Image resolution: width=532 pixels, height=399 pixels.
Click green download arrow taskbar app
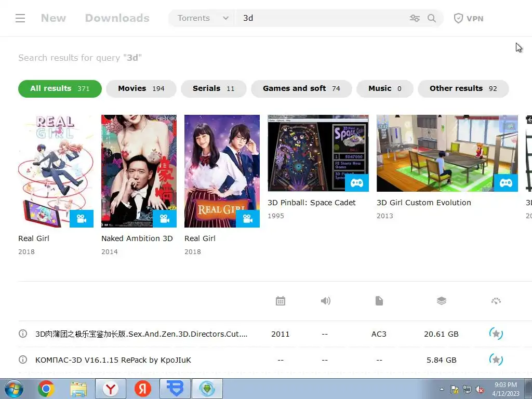coord(207,389)
